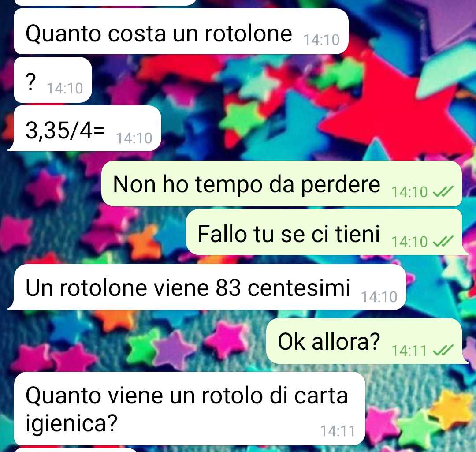Tap the '3,35/4=' message bubble
This screenshot has width=476, height=452.
[84, 128]
